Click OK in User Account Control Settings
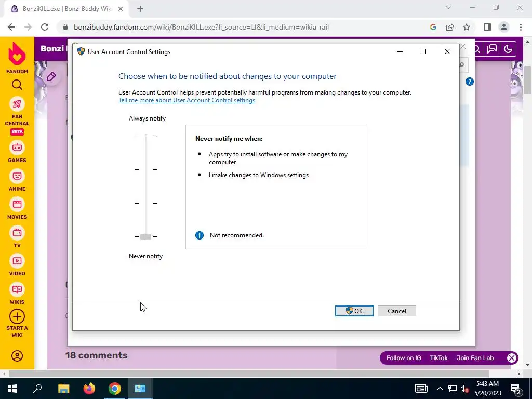Viewport: 532px width, 399px height. pyautogui.click(x=354, y=311)
